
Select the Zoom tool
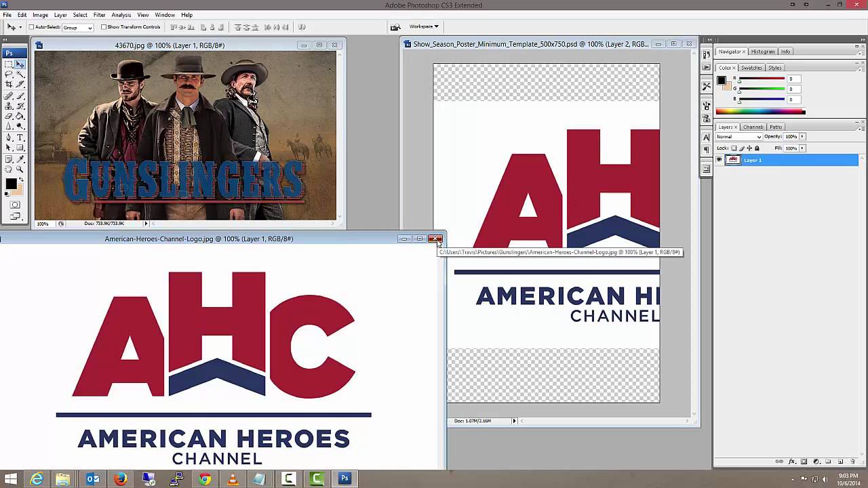pyautogui.click(x=20, y=169)
